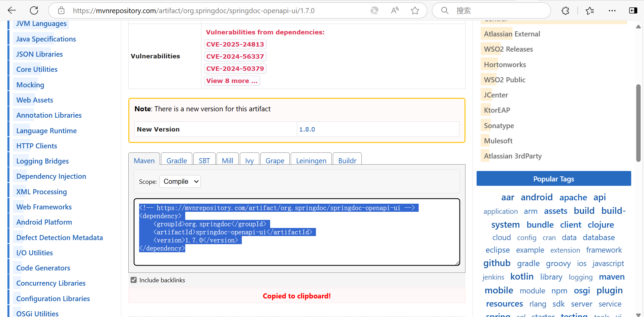Expand View 8 more vulnerabilities
The height and width of the screenshot is (317, 644).
point(232,81)
